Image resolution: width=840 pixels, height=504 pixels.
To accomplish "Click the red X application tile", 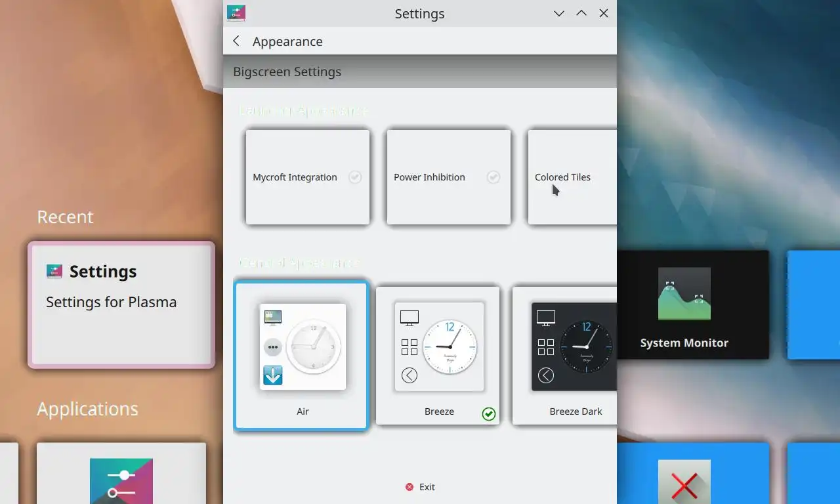I will click(692, 473).
